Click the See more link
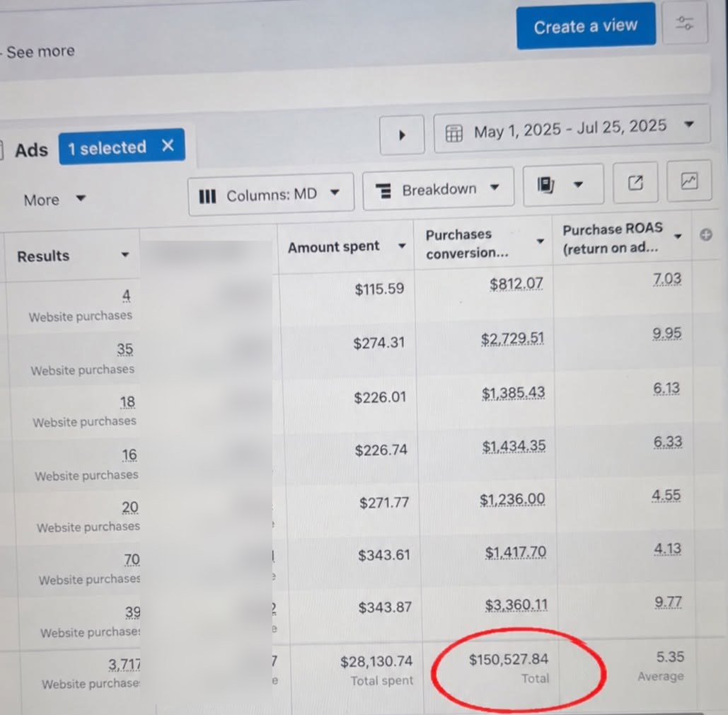Viewport: 728px width, 715px height. pos(40,52)
